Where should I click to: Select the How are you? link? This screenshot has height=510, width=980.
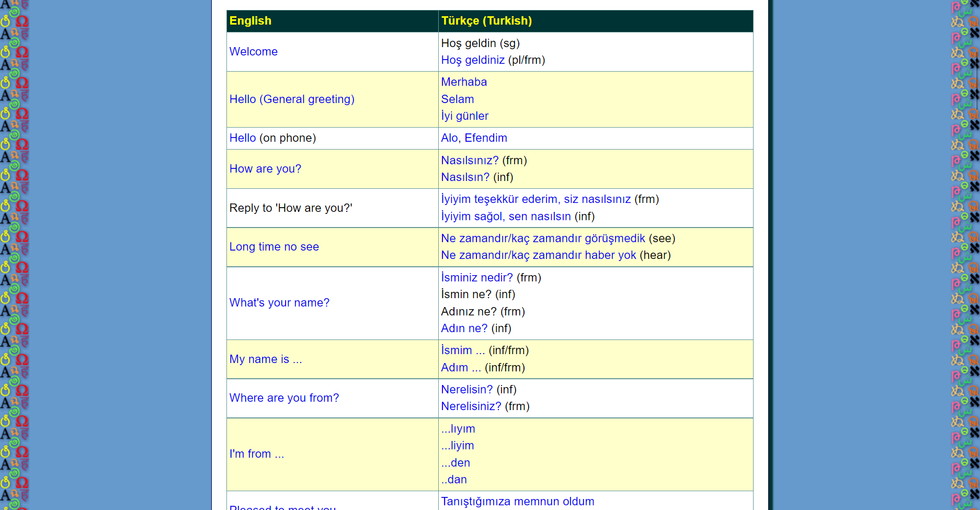pyautogui.click(x=265, y=169)
